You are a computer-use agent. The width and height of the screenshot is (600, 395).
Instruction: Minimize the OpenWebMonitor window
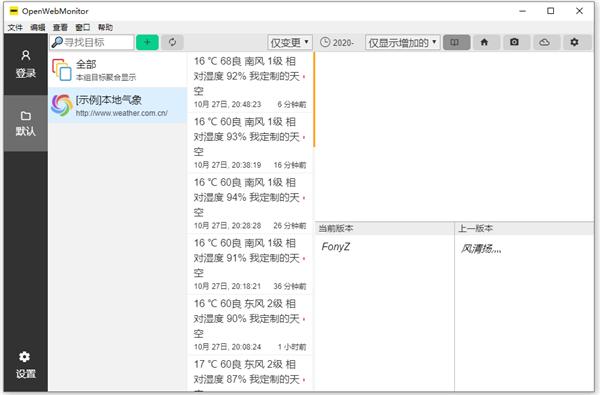[523, 11]
